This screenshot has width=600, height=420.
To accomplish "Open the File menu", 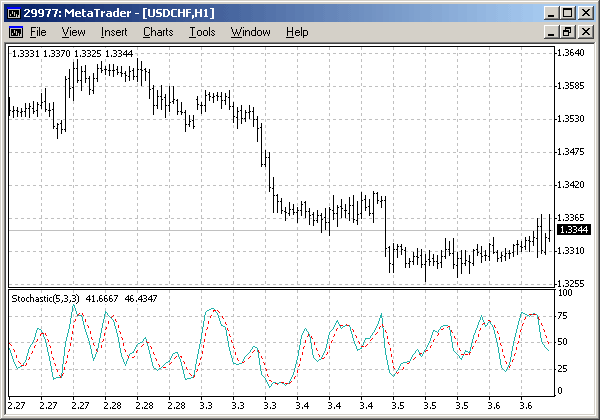I will tap(38, 32).
